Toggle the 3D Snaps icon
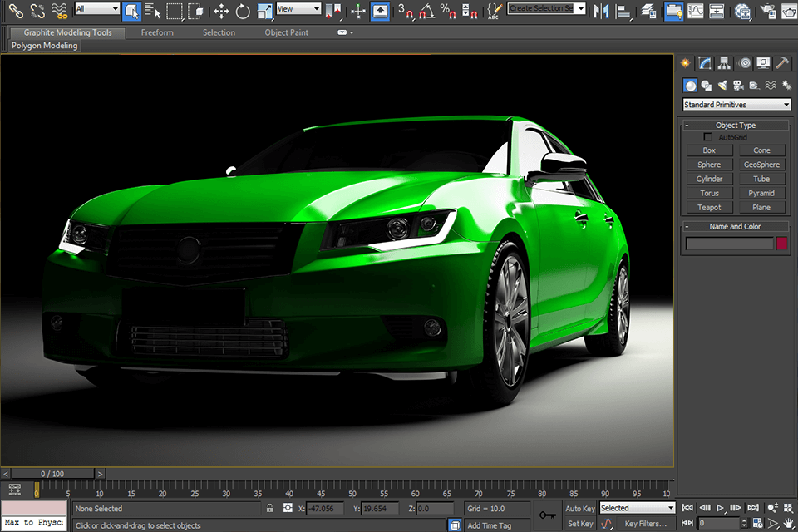798x532 pixels. [406, 11]
